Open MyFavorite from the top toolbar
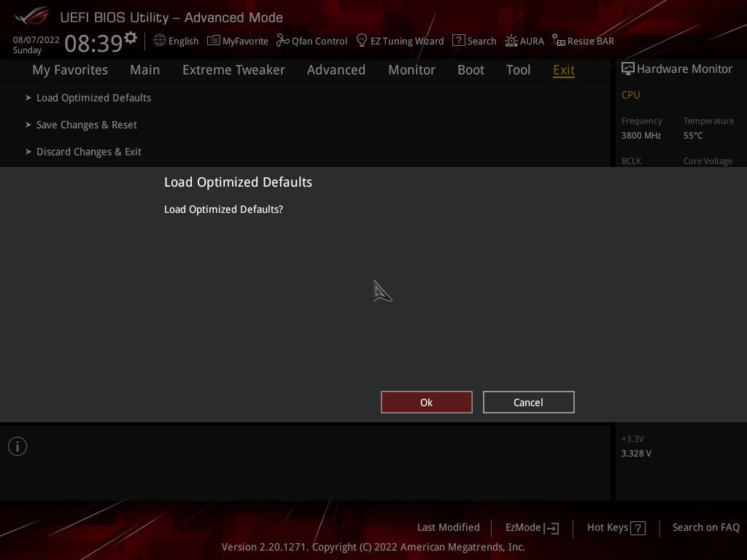 pos(245,42)
